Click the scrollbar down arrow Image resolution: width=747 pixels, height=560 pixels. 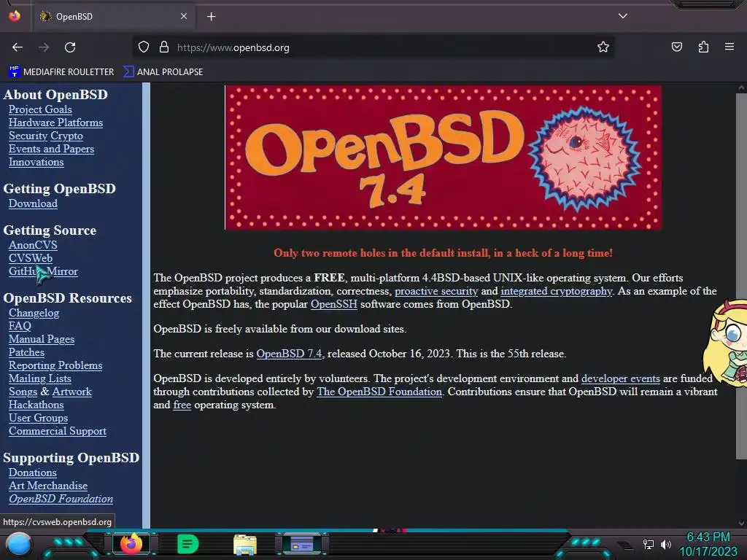[741, 524]
